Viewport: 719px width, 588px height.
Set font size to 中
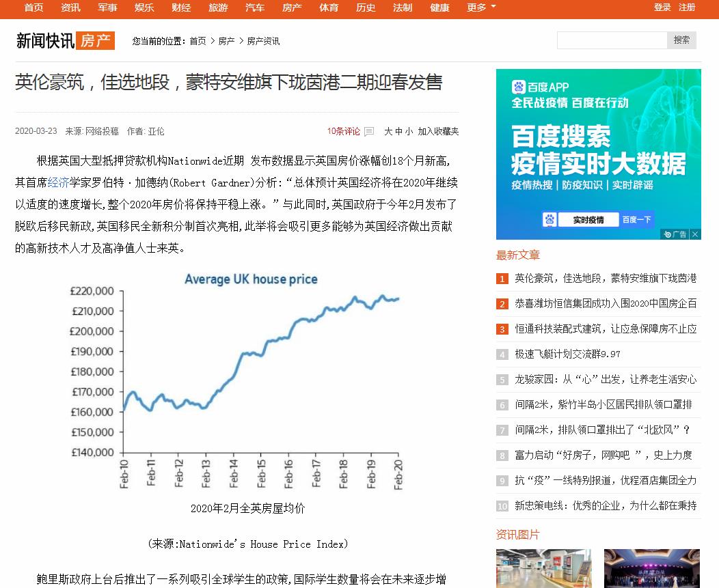[x=398, y=132]
